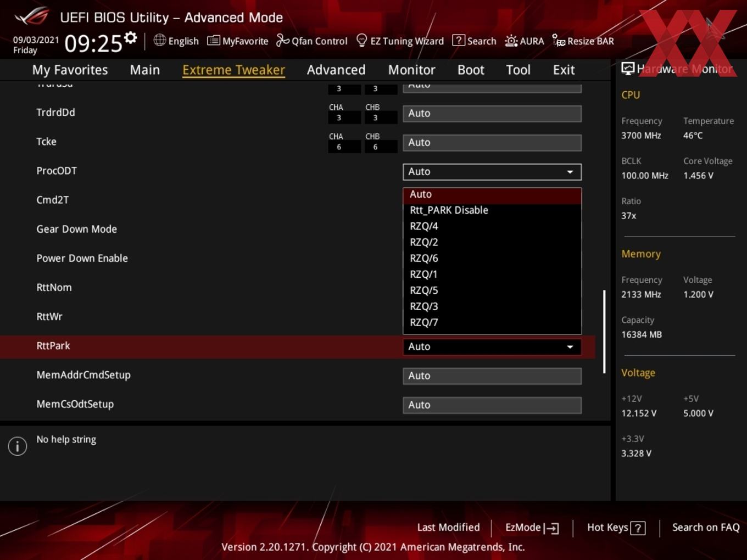Select the RttWr setting label

coord(49,317)
